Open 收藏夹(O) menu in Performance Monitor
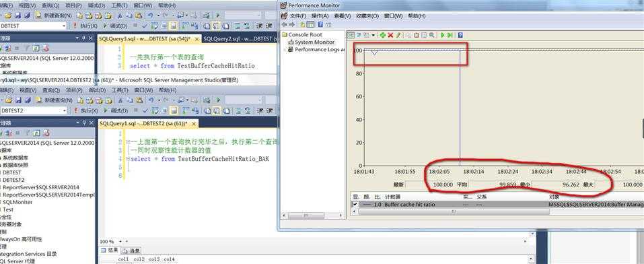644x264 pixels. point(367,15)
